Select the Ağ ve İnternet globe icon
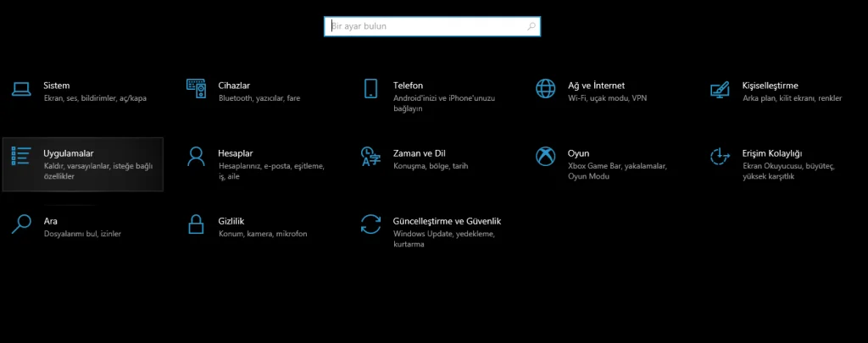The width and height of the screenshot is (868, 343). click(x=545, y=88)
